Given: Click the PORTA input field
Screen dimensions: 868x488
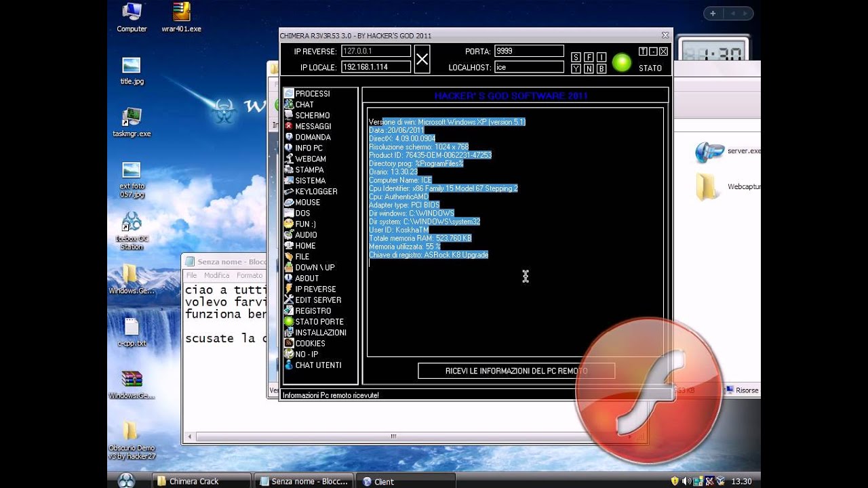Looking at the screenshot, I should point(529,51).
